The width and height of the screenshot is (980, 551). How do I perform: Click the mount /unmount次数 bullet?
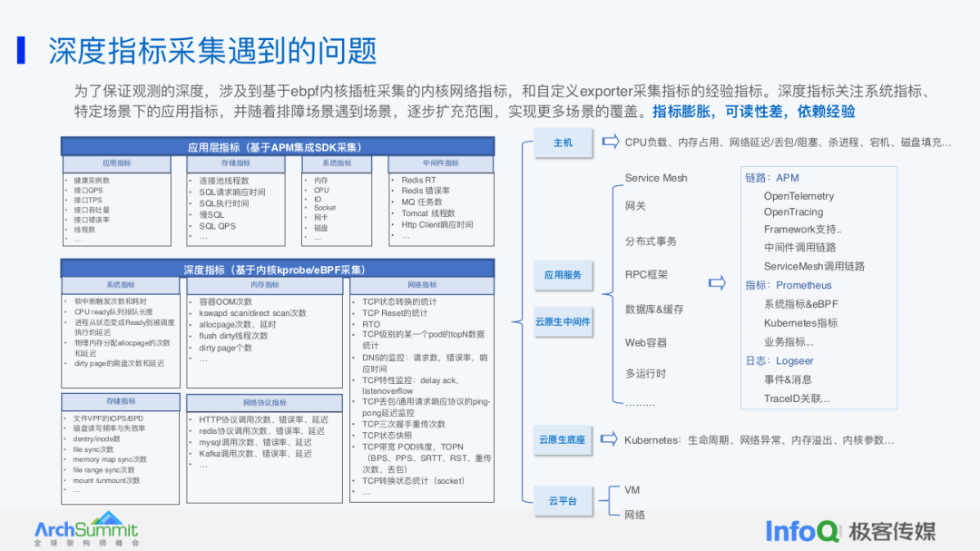tap(106, 480)
